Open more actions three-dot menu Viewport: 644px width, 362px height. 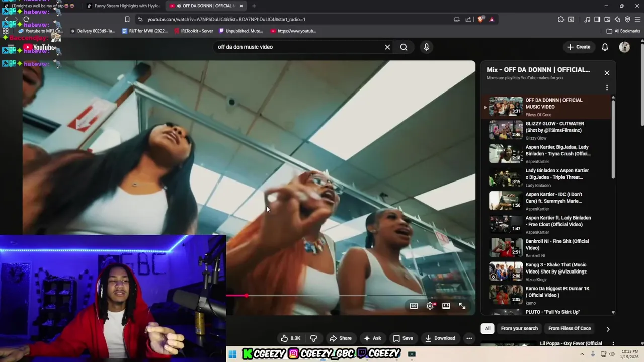[x=469, y=338]
